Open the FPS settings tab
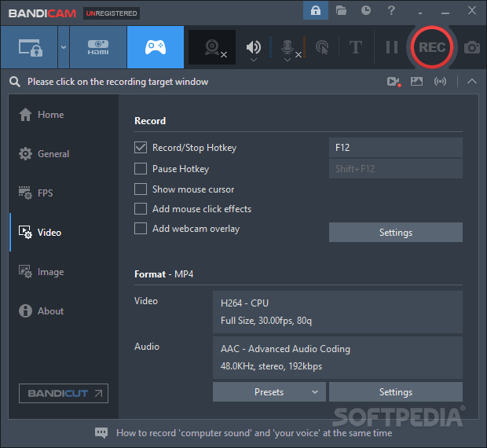The height and width of the screenshot is (448, 487). [35, 193]
